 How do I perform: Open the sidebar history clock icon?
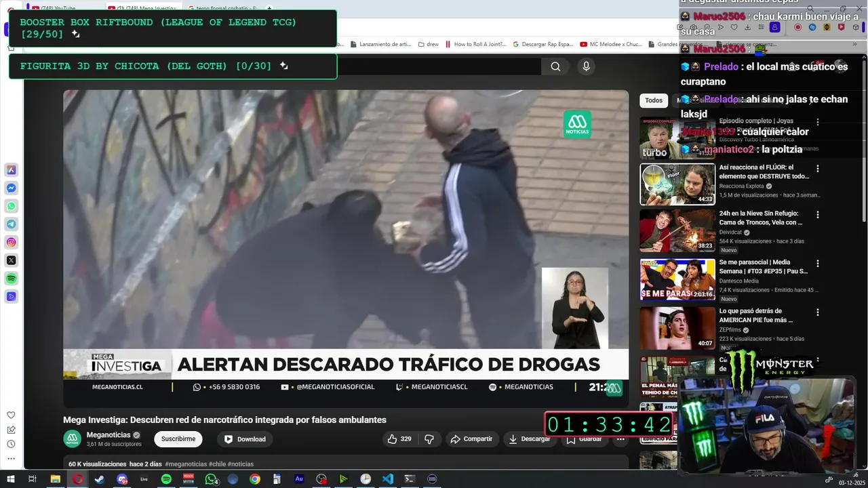(x=11, y=444)
